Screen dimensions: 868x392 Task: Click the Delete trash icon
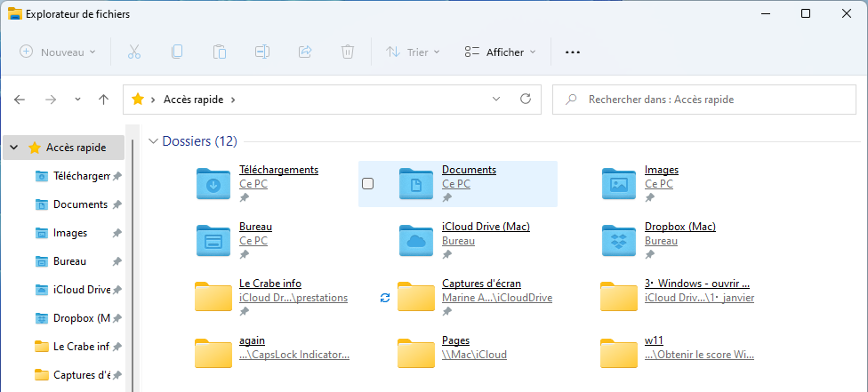pyautogui.click(x=347, y=52)
